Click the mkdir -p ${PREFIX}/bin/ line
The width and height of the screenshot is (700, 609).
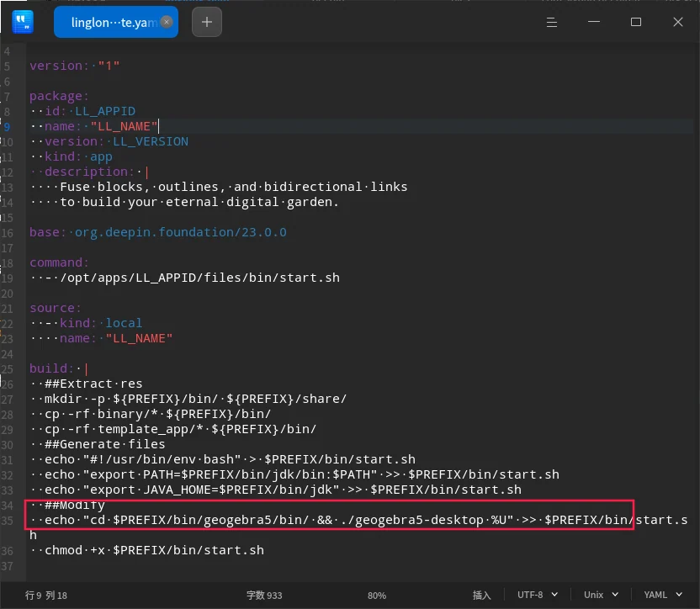[188, 400]
